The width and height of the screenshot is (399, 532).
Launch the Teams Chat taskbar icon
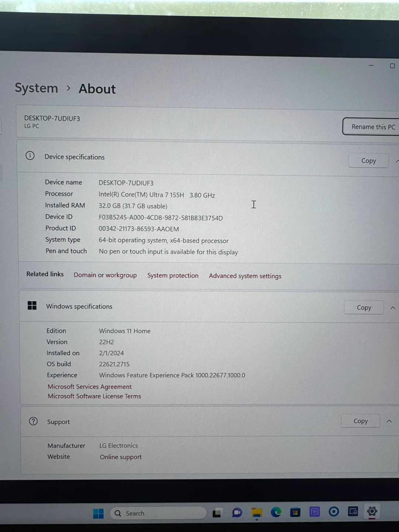coord(237,512)
